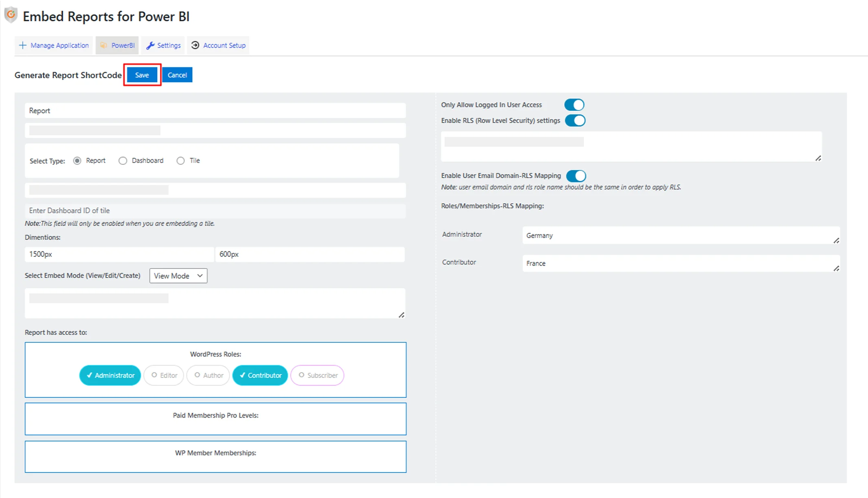Go to the Account Setup tab
The image size is (868, 498).
(x=218, y=45)
